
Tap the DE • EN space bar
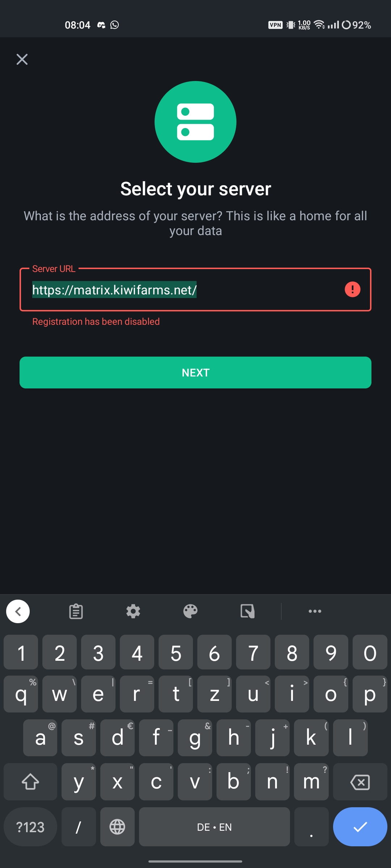tap(214, 827)
